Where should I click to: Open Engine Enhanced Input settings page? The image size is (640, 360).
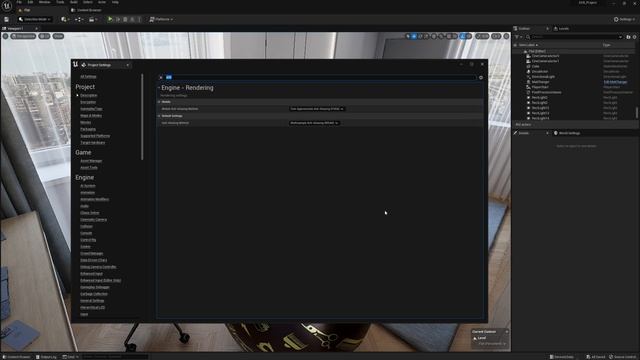pyautogui.click(x=91, y=273)
